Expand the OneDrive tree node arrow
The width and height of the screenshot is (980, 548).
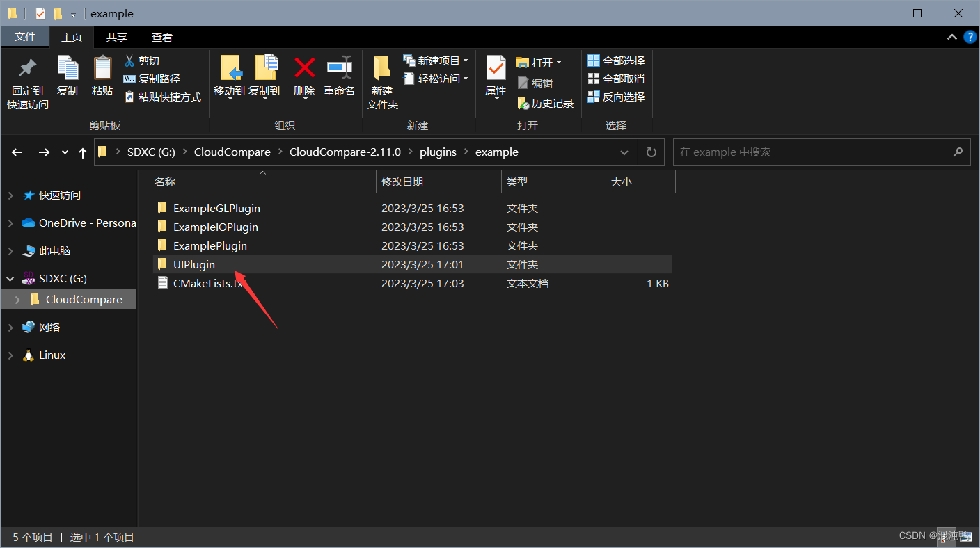[x=10, y=223]
